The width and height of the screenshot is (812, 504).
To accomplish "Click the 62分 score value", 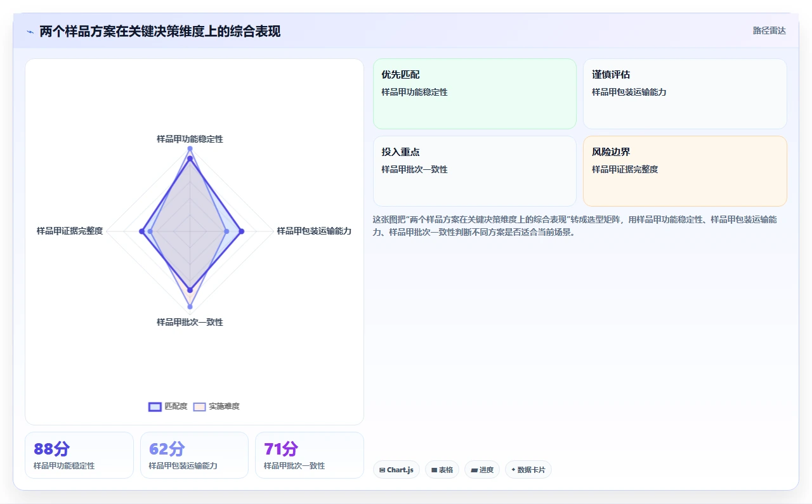I will 167,449.
